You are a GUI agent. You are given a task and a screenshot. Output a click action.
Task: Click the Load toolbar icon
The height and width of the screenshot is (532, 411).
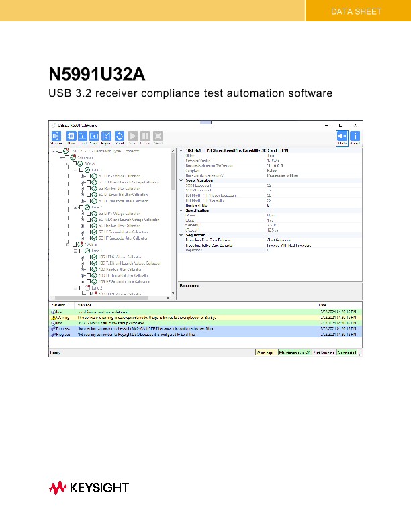tap(83, 136)
